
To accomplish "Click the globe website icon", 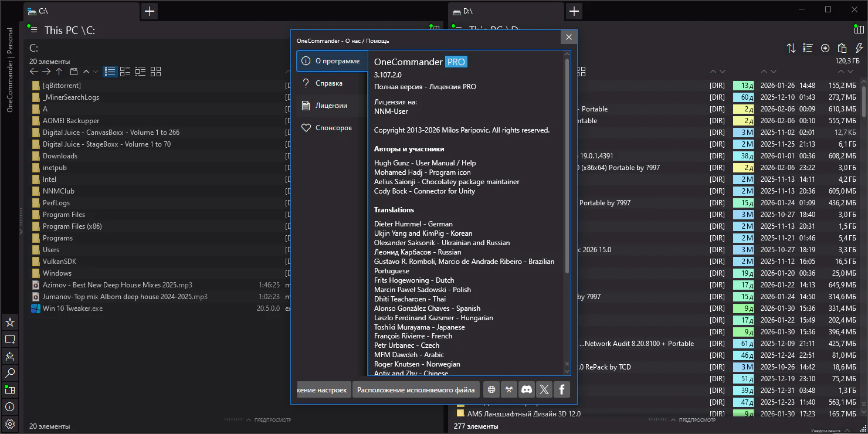I will pyautogui.click(x=491, y=389).
